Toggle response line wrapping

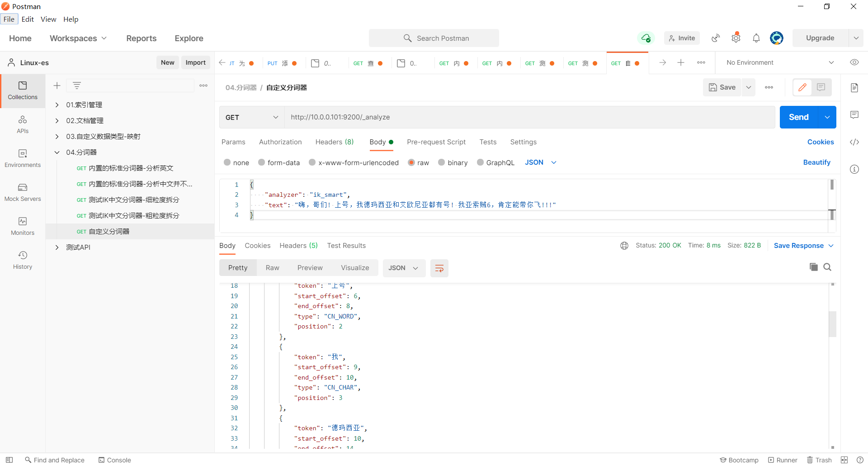439,268
